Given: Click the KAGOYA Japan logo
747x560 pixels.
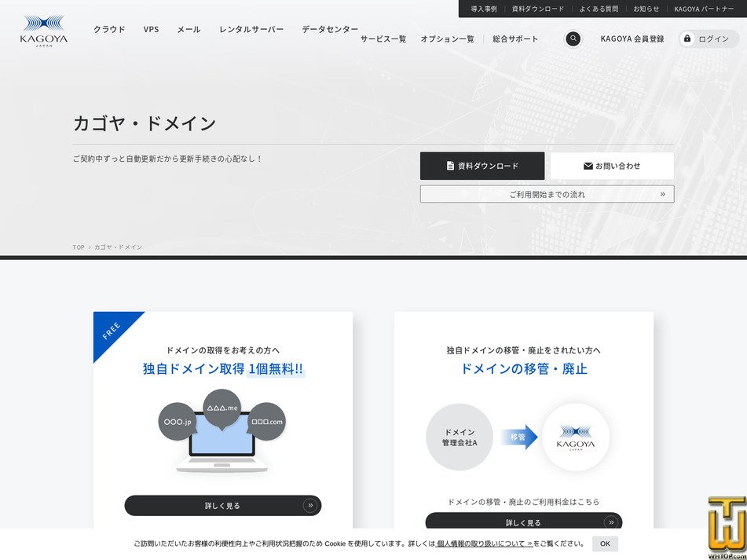Looking at the screenshot, I should tap(44, 31).
